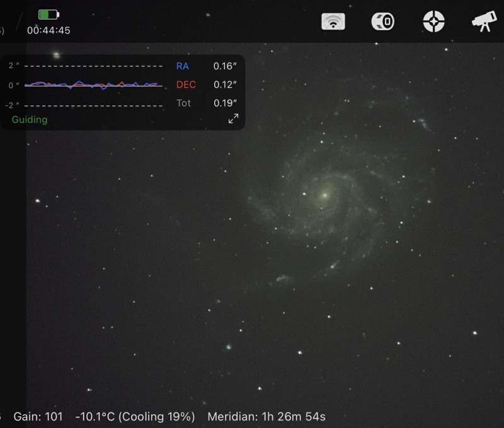Click the Tot label
The width and height of the screenshot is (504, 428).
coord(183,103)
